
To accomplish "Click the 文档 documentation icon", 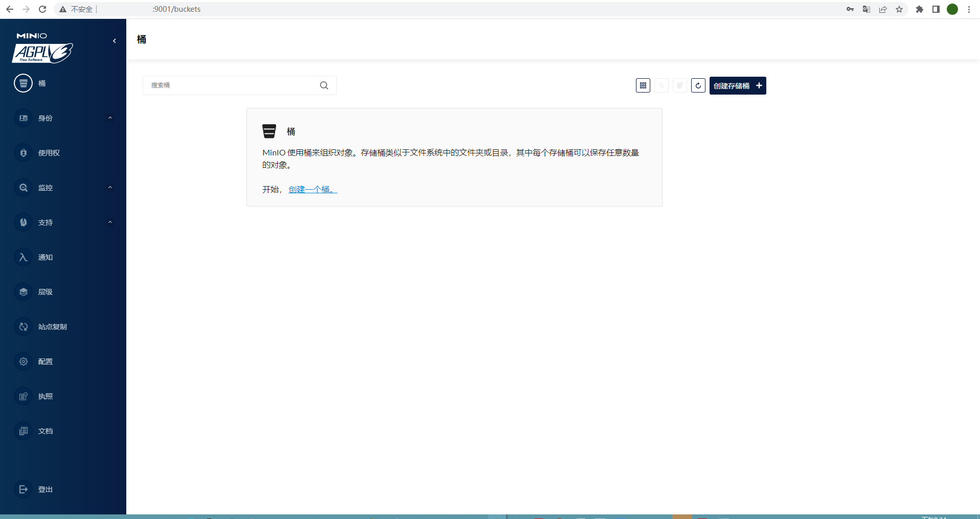I will [x=23, y=431].
